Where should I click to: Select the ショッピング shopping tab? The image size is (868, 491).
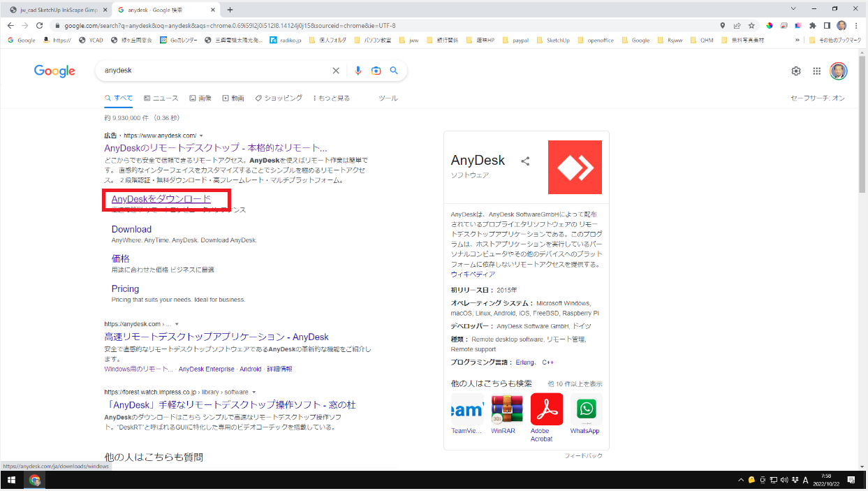coord(279,98)
